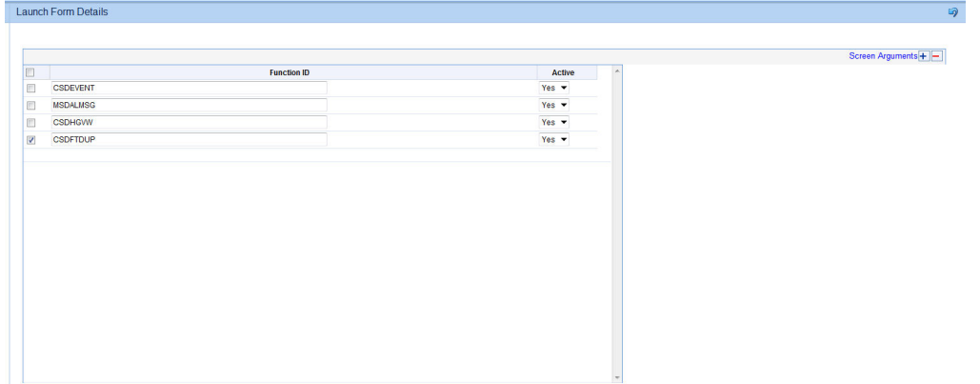Click the MSDALMSG Function ID field
Screen dimensions: 980x384
(189, 105)
